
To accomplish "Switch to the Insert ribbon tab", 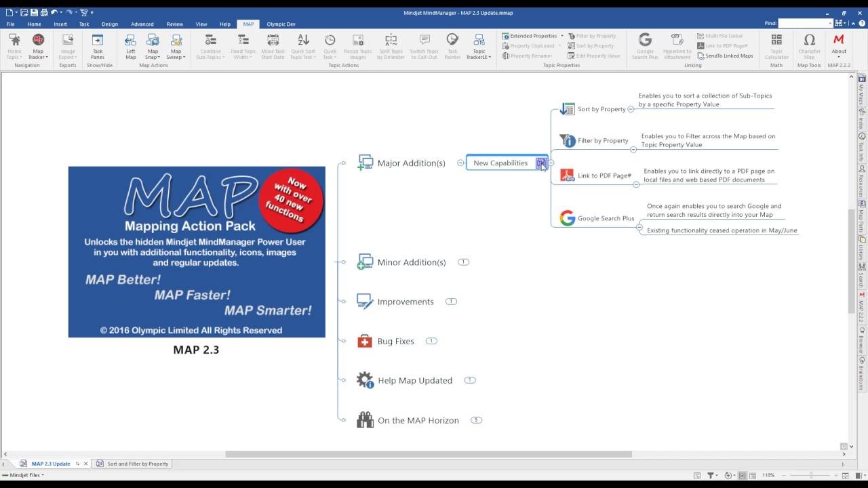I will [x=60, y=24].
